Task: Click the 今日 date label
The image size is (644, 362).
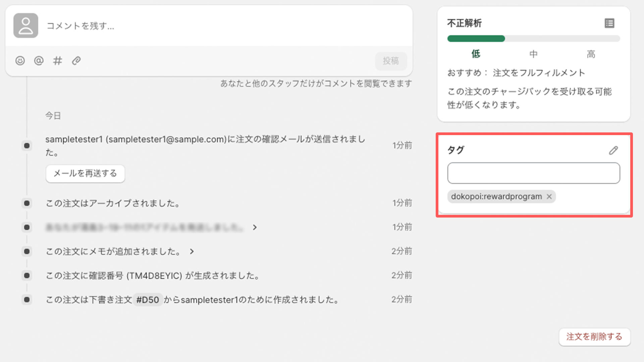Action: (x=53, y=116)
